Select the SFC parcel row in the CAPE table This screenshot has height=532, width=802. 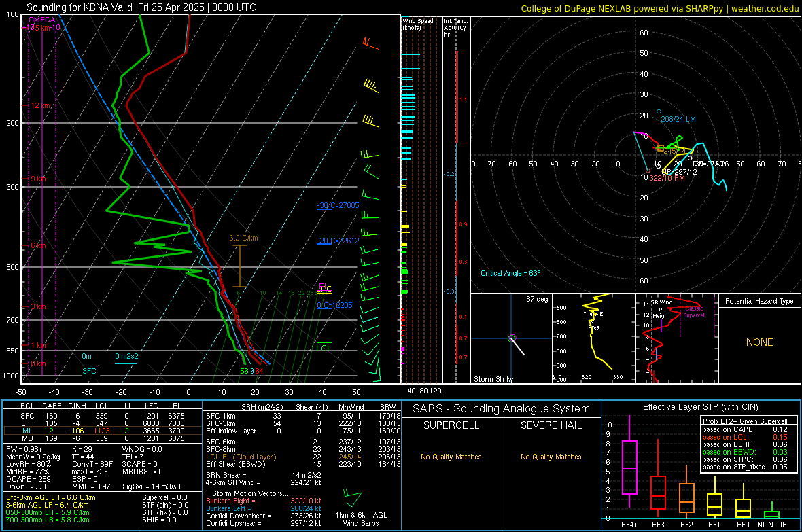(103, 416)
